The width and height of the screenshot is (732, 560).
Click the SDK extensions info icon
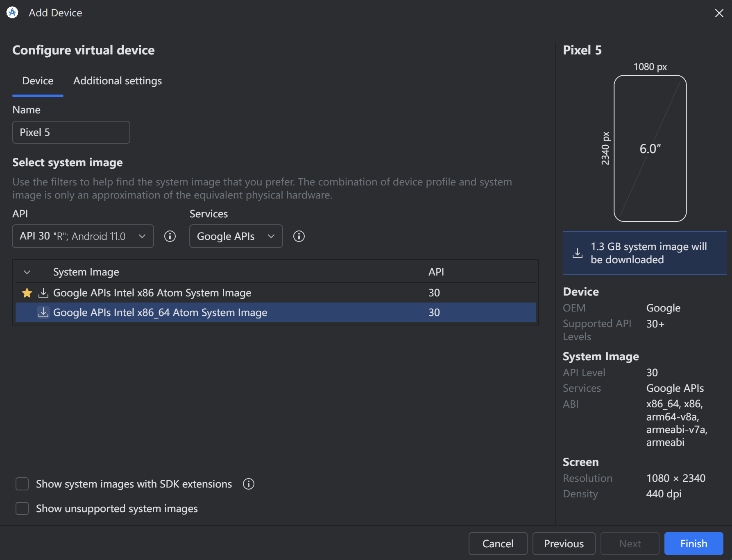249,484
